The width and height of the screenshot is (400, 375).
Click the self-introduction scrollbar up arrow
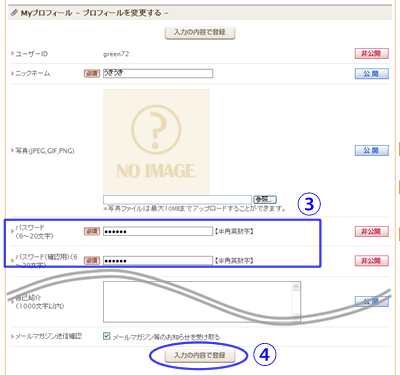pyautogui.click(x=296, y=287)
